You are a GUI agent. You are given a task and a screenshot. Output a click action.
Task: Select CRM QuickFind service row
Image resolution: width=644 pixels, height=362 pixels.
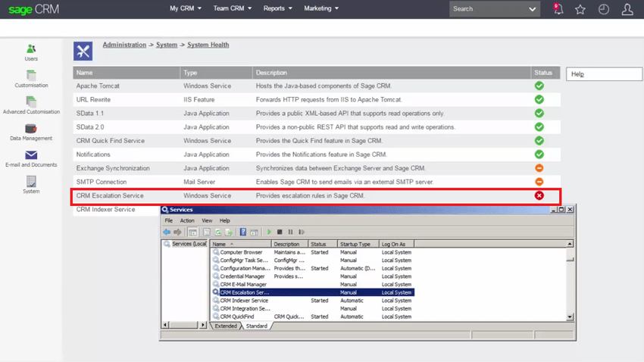(x=313, y=317)
